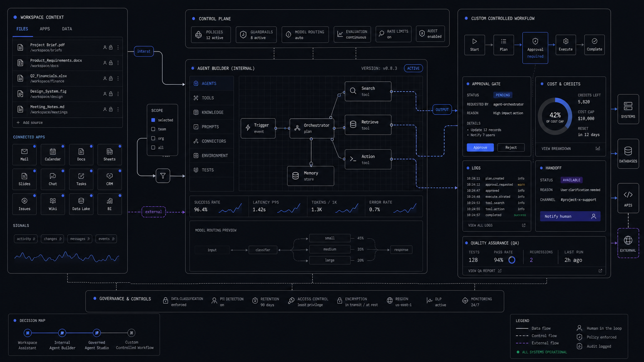644x362 pixels.
Task: Uncheck the selected scope checkbox
Action: 153,120
